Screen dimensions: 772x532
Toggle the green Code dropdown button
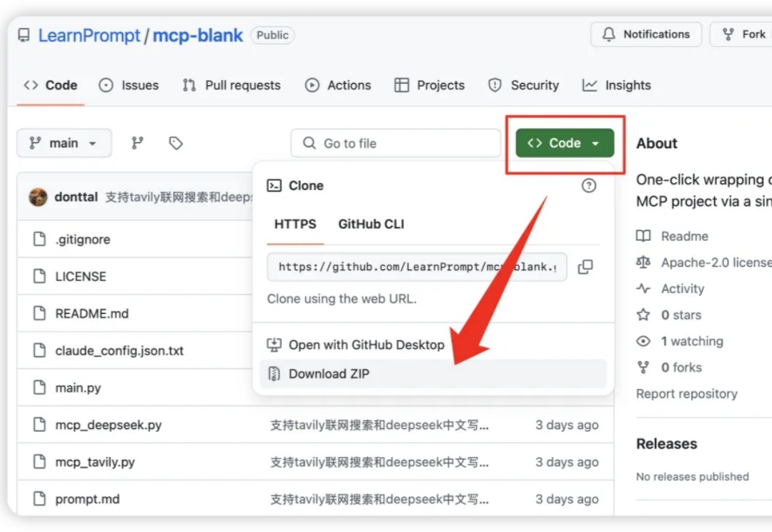point(565,143)
